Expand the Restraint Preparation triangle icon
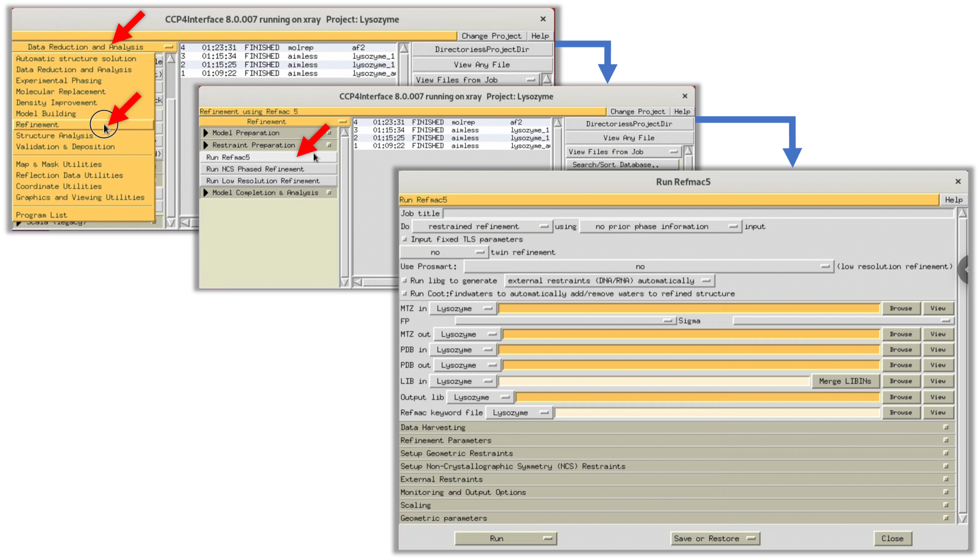The height and width of the screenshot is (560, 980). [x=206, y=145]
